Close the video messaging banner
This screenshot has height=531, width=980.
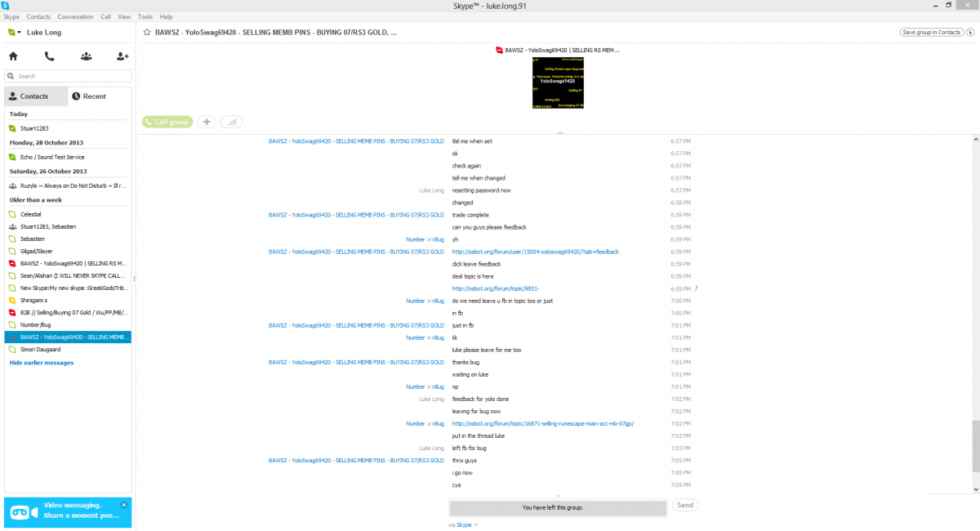[x=124, y=505]
